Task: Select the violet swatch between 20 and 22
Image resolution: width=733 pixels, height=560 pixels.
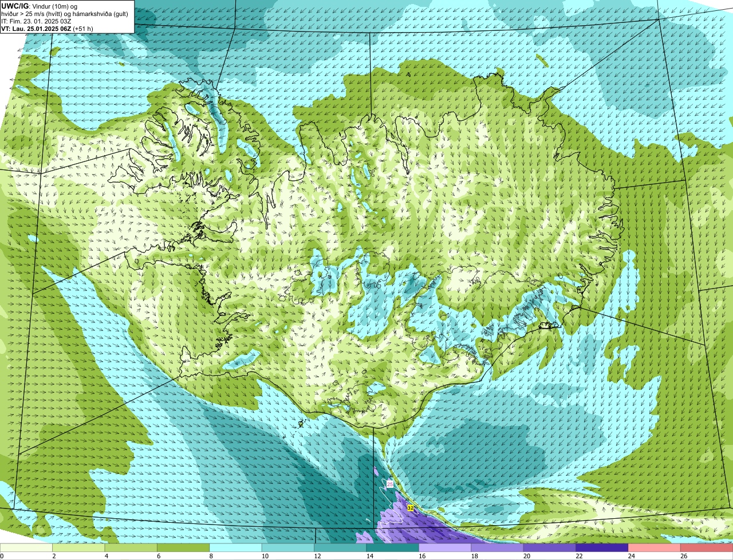Action: coord(550,547)
